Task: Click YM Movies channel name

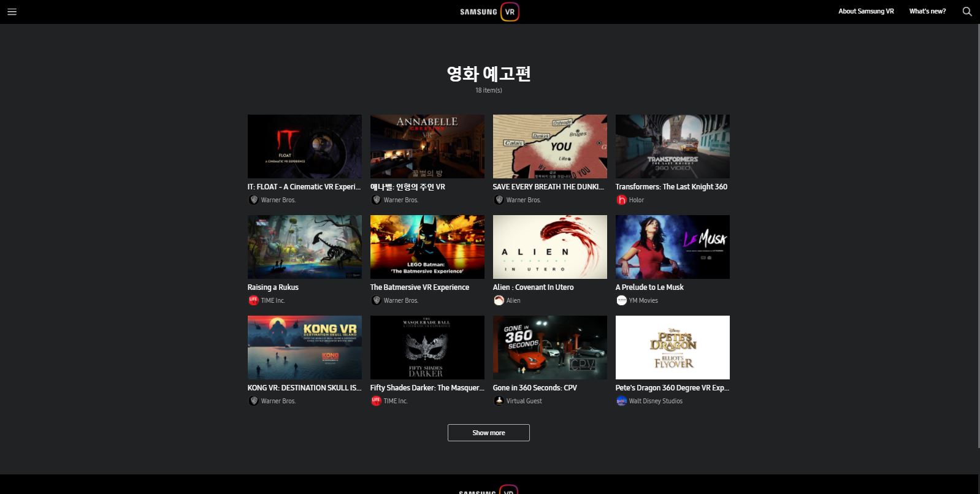Action: [x=643, y=300]
